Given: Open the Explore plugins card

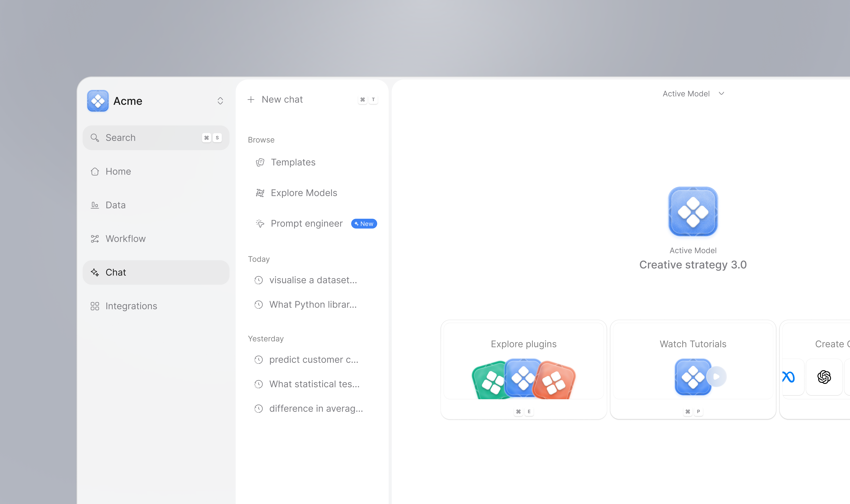Looking at the screenshot, I should click(524, 370).
